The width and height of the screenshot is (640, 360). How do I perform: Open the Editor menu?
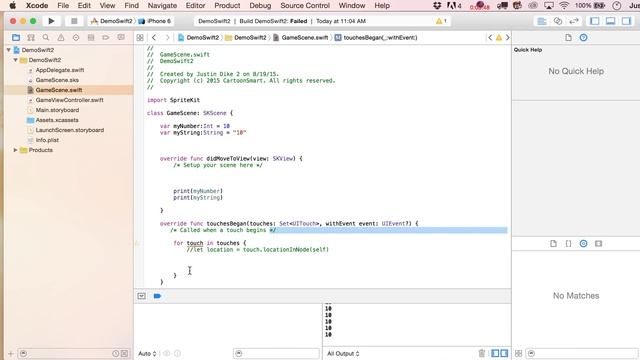click(195, 6)
